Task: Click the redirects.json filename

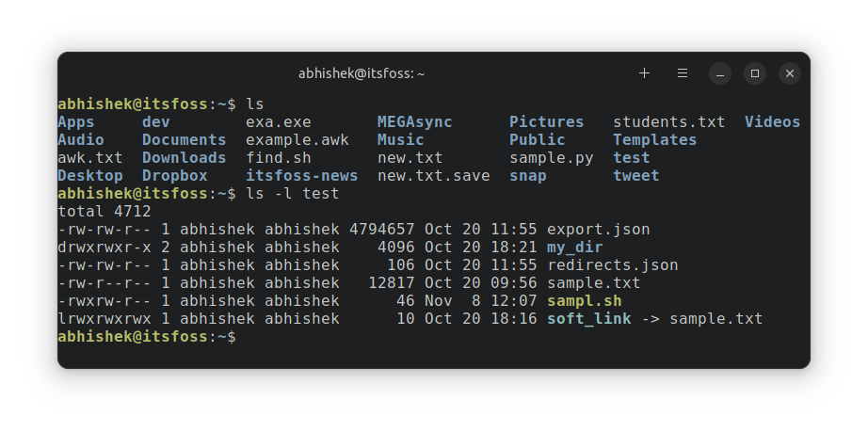Action: click(612, 265)
